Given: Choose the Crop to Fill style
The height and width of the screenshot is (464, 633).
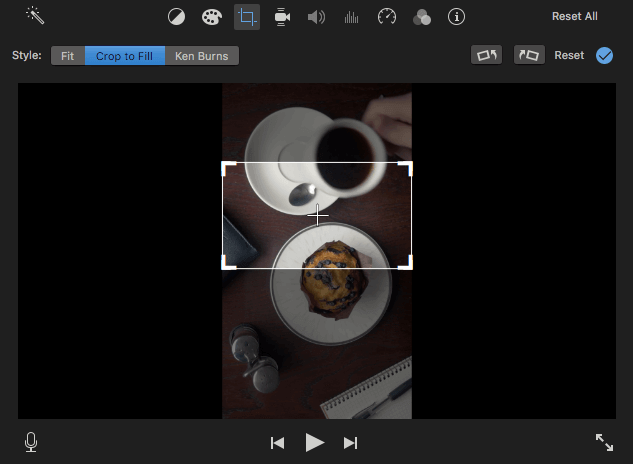Looking at the screenshot, I should (125, 56).
